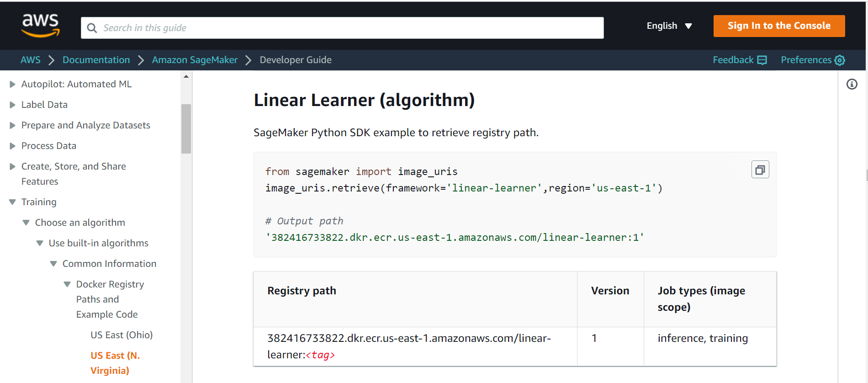
Task: Select US East (N. Virginia) in sidebar
Action: click(x=115, y=363)
